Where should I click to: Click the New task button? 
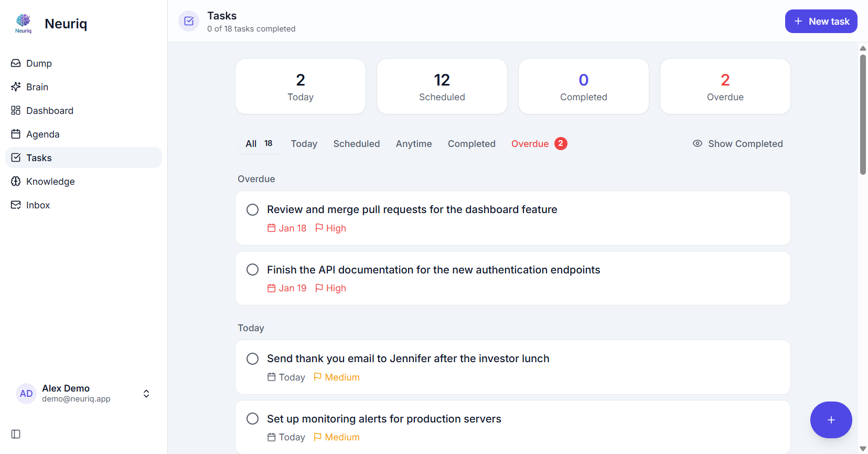821,21
